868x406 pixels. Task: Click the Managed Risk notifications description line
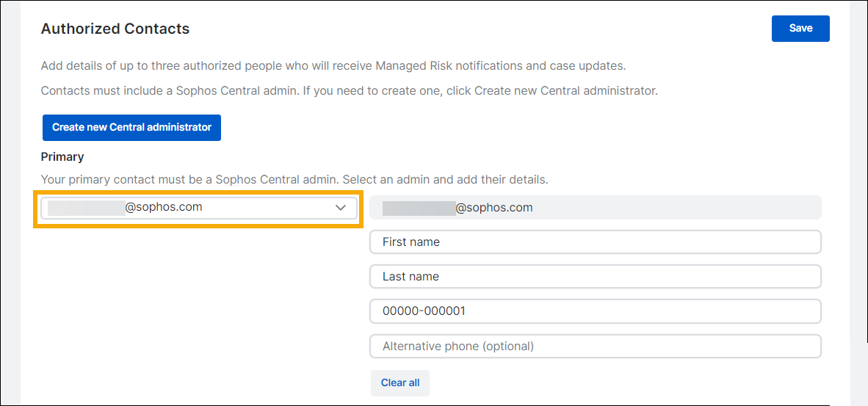point(333,65)
